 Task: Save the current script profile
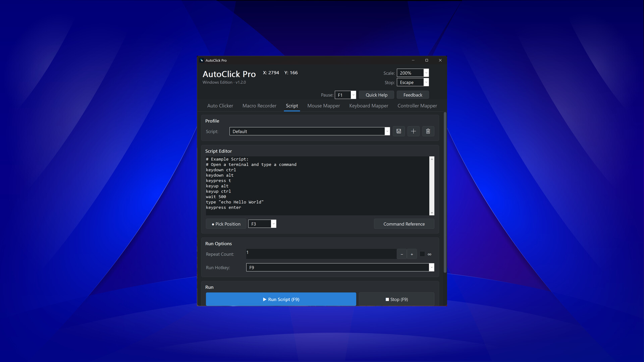coord(398,131)
